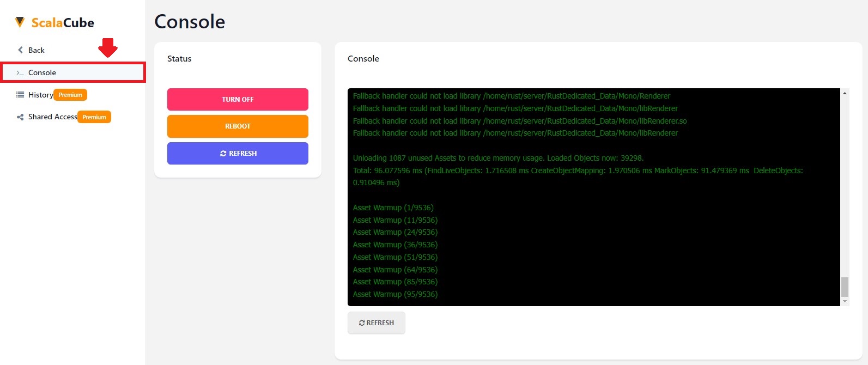Turn off the server with TURN OFF

click(x=238, y=99)
